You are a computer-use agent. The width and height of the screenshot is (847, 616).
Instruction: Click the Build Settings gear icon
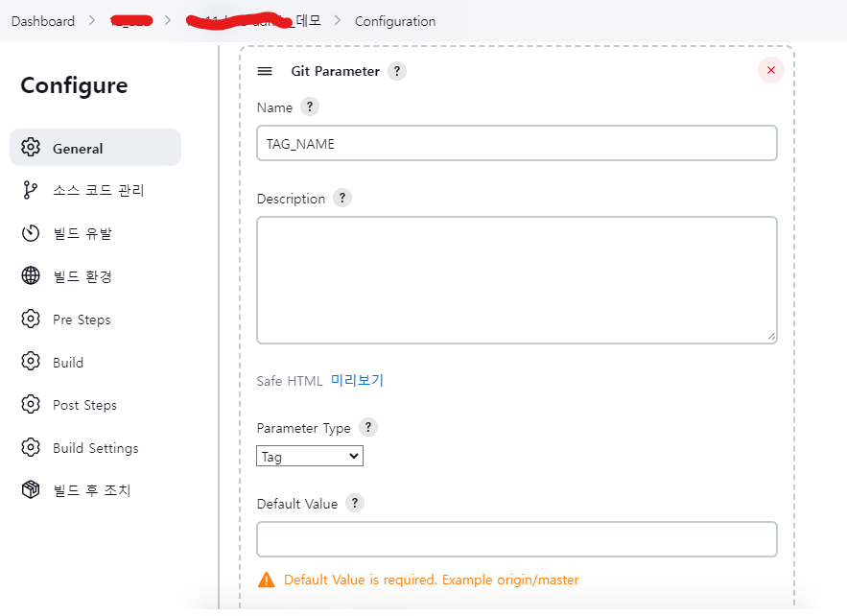click(x=31, y=447)
